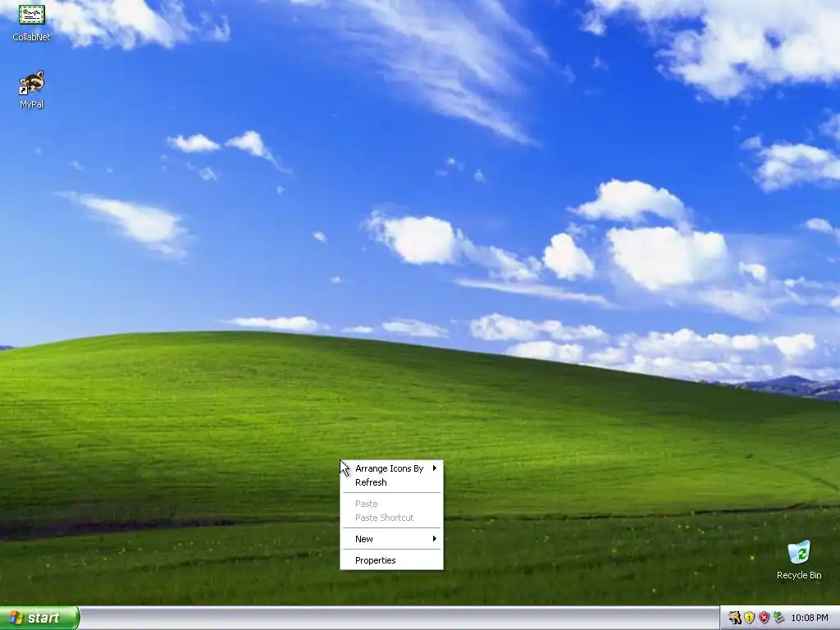This screenshot has width=840, height=630.
Task: Open the Start menu
Action: click(39, 618)
